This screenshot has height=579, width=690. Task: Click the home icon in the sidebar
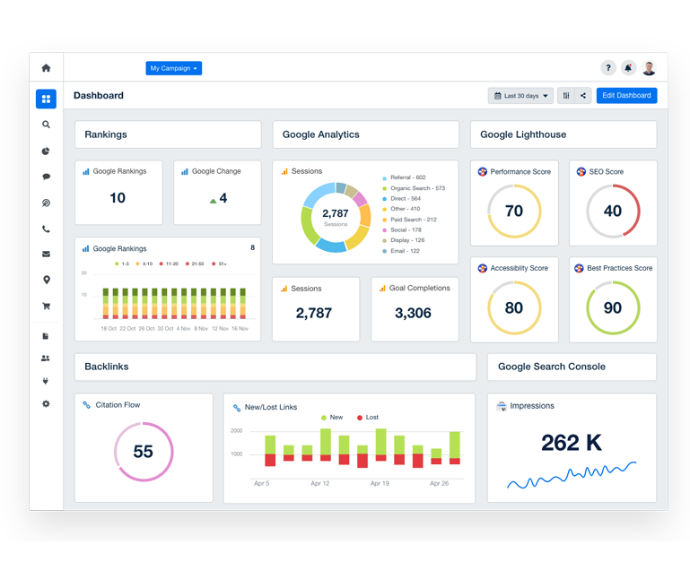pyautogui.click(x=46, y=68)
